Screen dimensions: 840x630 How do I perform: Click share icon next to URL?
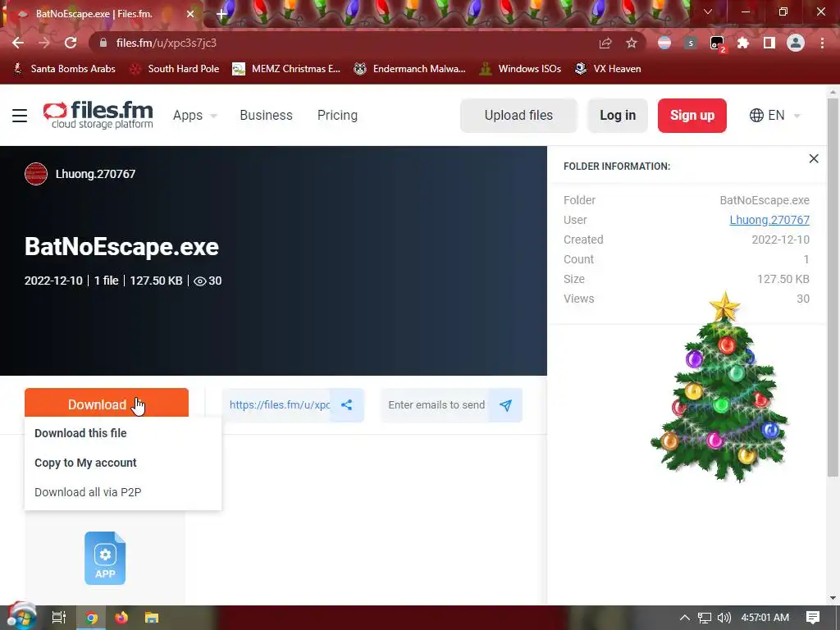(x=347, y=405)
